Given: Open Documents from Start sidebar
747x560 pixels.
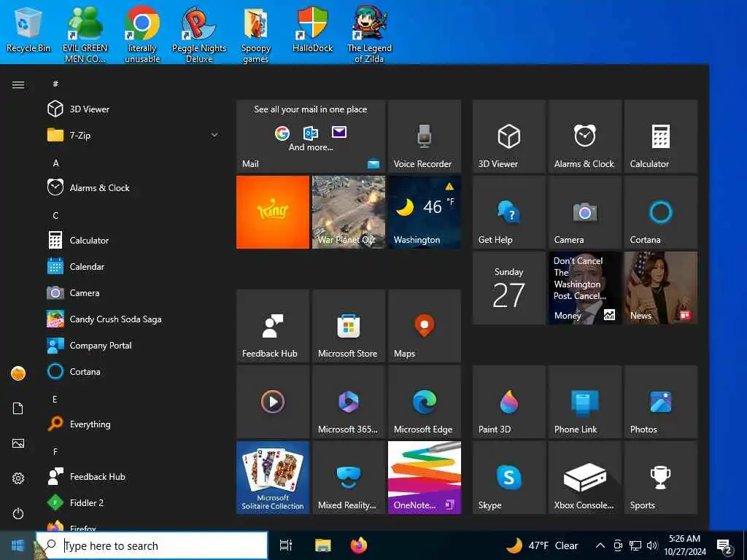Looking at the screenshot, I should 18,408.
